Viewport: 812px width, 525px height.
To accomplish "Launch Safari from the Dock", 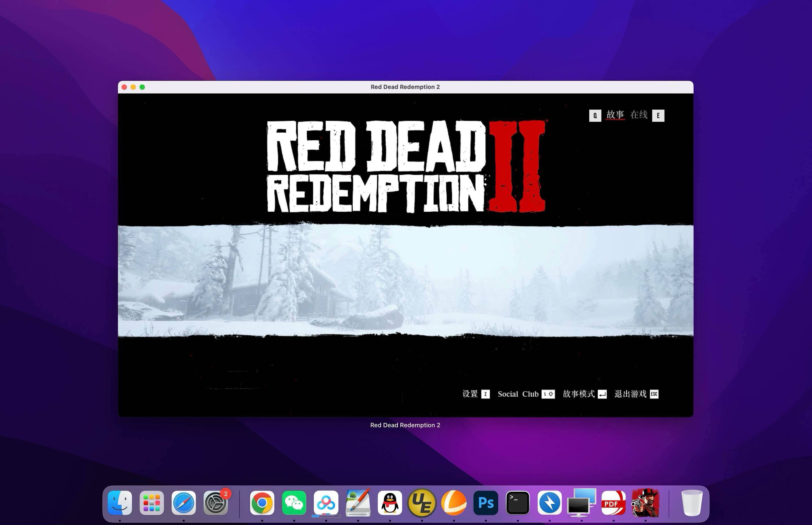I will pyautogui.click(x=184, y=503).
